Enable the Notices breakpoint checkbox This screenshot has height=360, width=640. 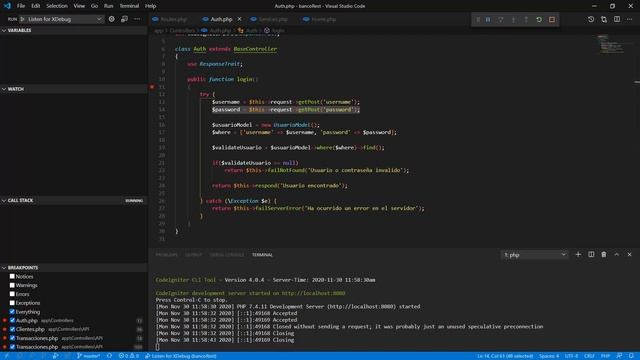pos(12,276)
